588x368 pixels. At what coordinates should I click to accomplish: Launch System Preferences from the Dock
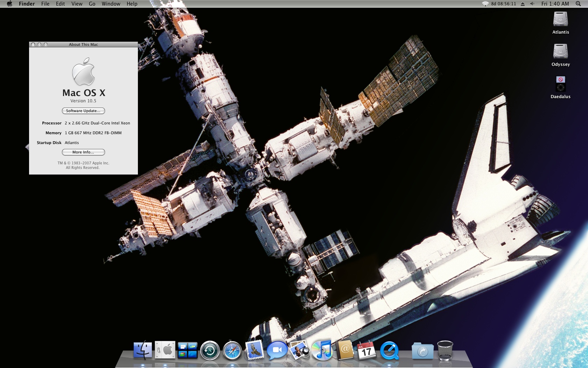[x=165, y=350]
